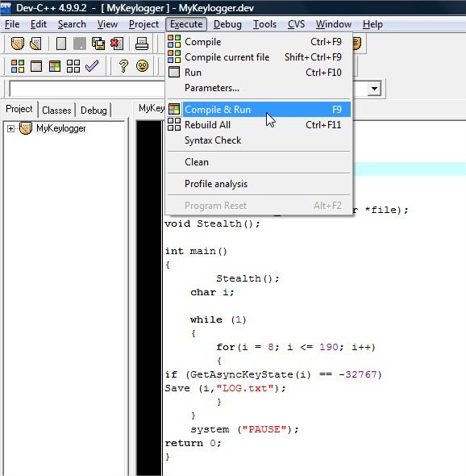Open the Search menu

(72, 24)
